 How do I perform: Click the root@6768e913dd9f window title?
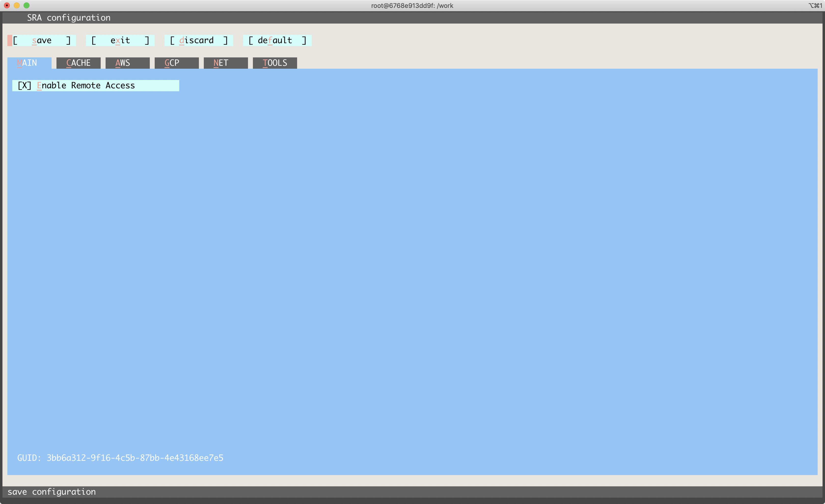click(412, 6)
